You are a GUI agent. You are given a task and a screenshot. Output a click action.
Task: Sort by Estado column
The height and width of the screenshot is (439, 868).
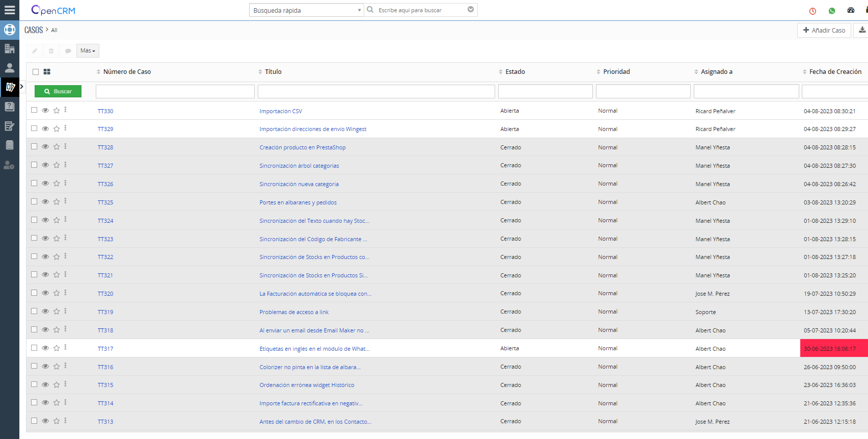pos(515,72)
